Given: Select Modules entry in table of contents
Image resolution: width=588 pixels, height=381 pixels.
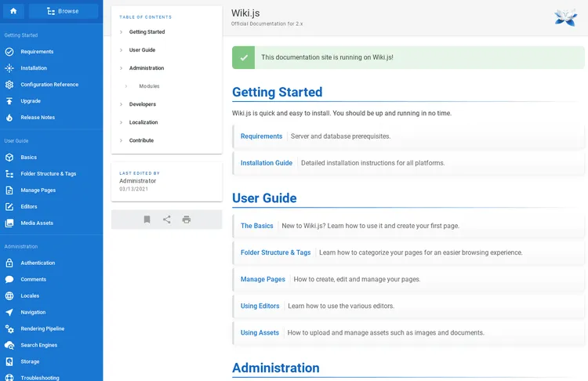Looking at the screenshot, I should point(149,86).
